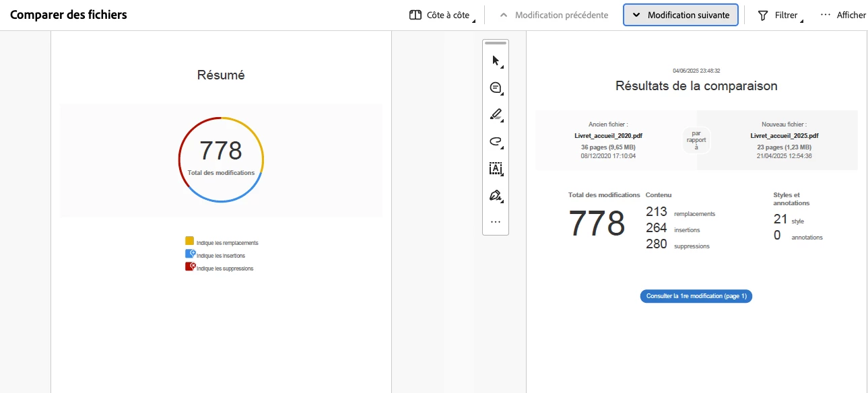Screen dimensions: 868x393
Task: Click the 280 suppressions count
Action: tap(657, 244)
